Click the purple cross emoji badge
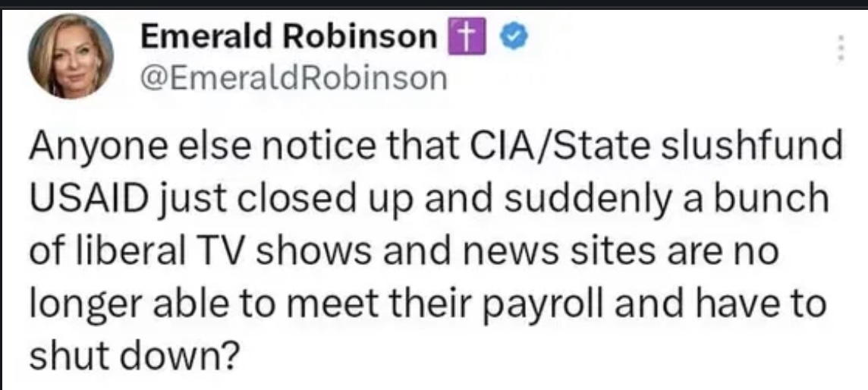This screenshot has height=390, width=868. click(463, 36)
